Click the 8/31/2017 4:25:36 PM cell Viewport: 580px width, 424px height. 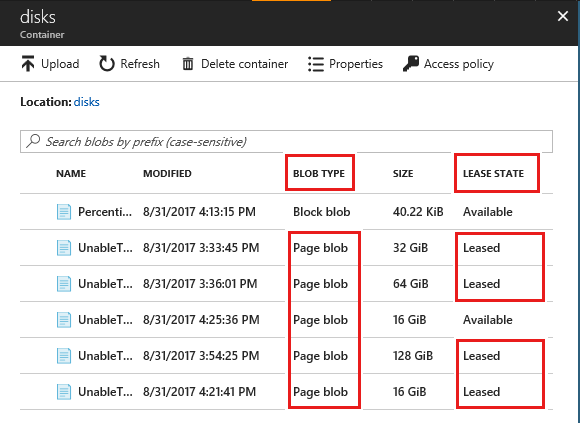[x=201, y=320]
